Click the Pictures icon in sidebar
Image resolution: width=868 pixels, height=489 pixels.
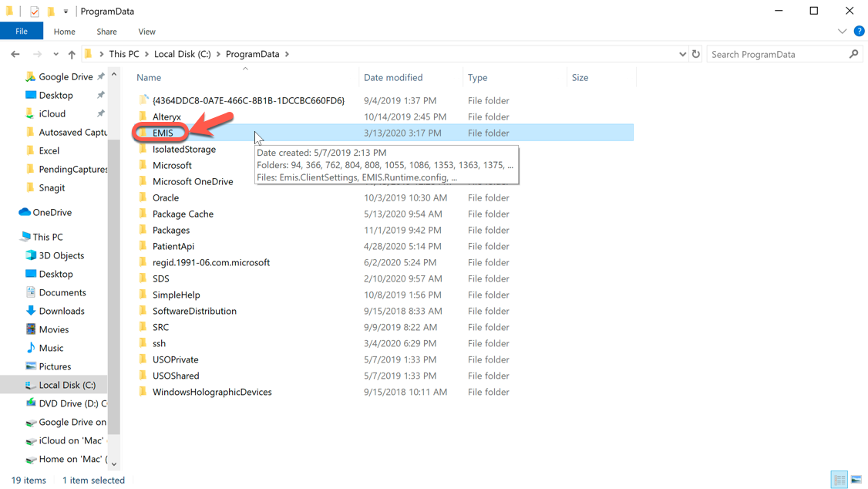30,366
